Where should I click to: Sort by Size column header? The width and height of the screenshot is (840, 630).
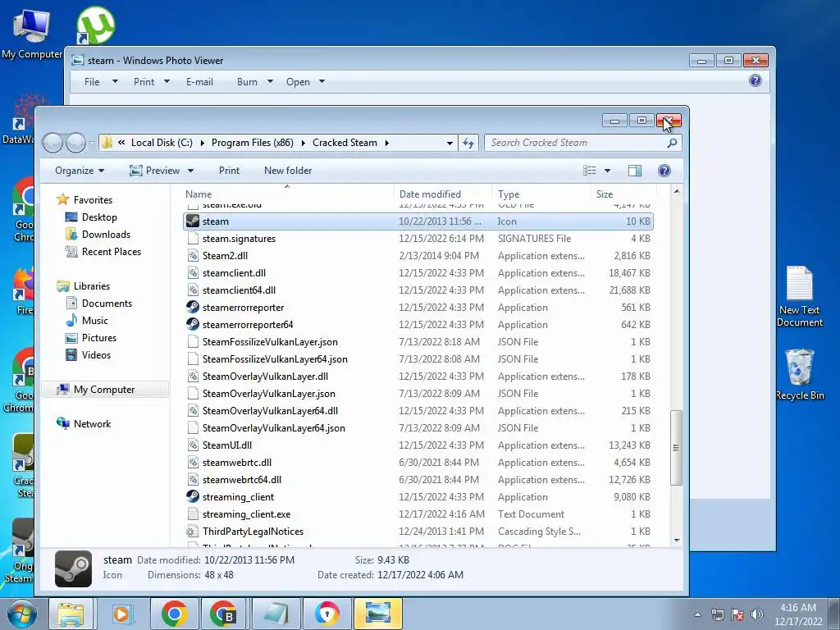pyautogui.click(x=623, y=194)
